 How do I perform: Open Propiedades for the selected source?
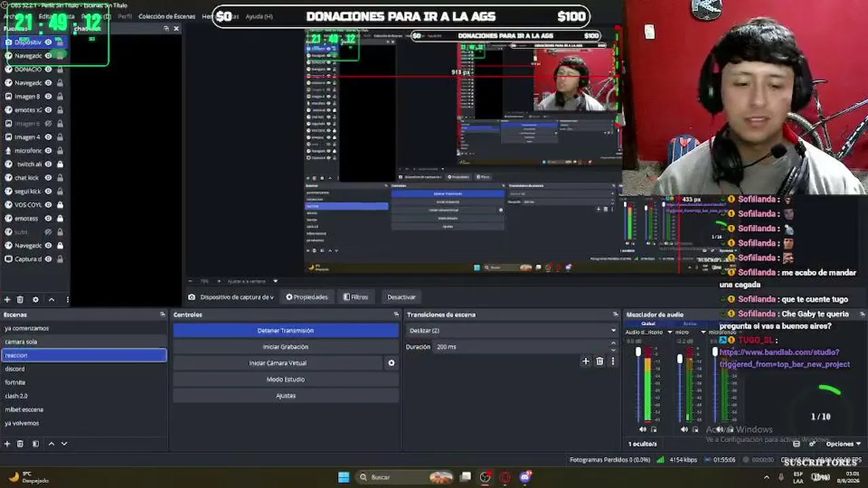click(307, 297)
